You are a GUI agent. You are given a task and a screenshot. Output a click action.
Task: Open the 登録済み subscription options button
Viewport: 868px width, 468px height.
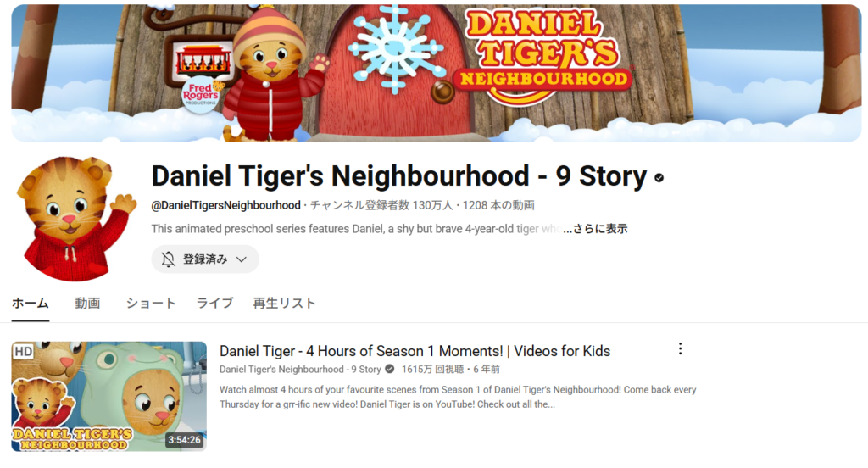click(x=205, y=259)
